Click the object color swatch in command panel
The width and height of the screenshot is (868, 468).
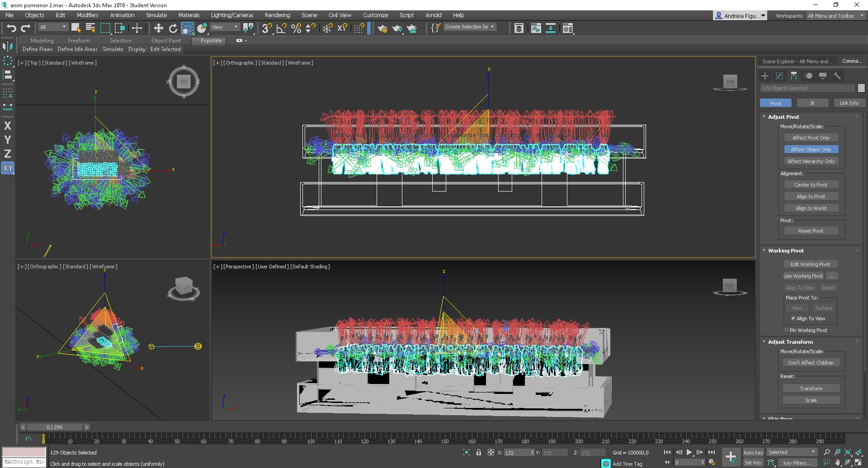(x=861, y=88)
